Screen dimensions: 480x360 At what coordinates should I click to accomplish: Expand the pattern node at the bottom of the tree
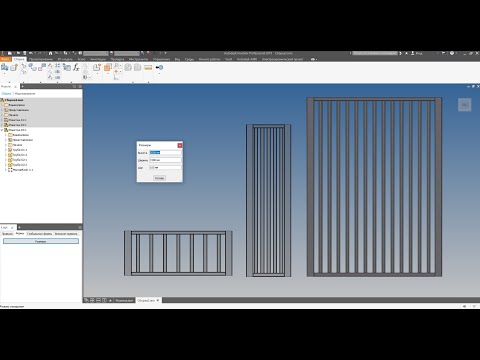tap(6, 170)
